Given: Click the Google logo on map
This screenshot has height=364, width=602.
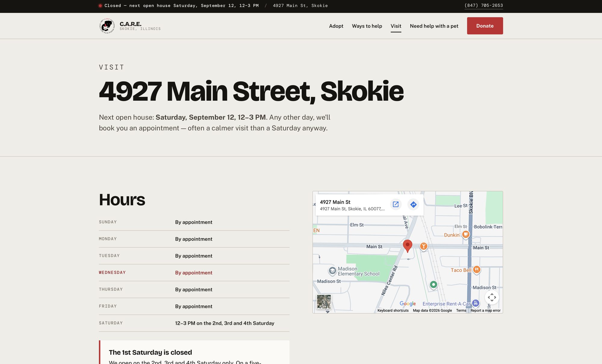Looking at the screenshot, I should point(408,304).
